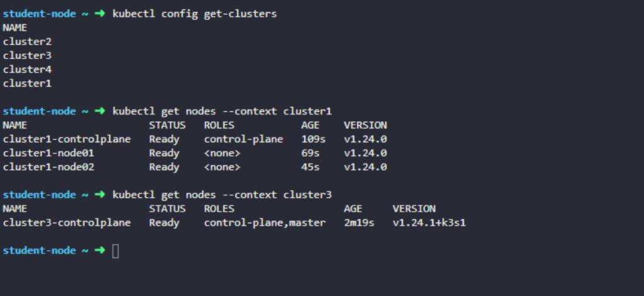Click the 'kubectl config get-clusters' command text
The image size is (644, 296).
tap(194, 14)
